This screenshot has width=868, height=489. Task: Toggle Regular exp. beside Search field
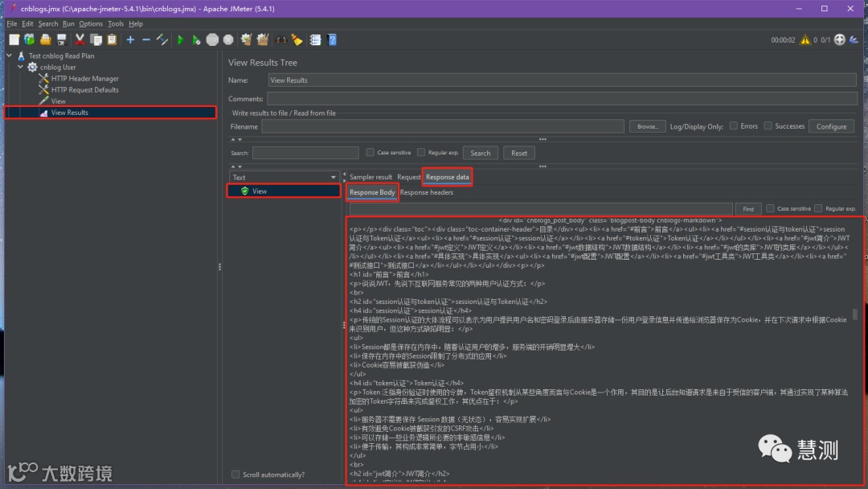421,152
